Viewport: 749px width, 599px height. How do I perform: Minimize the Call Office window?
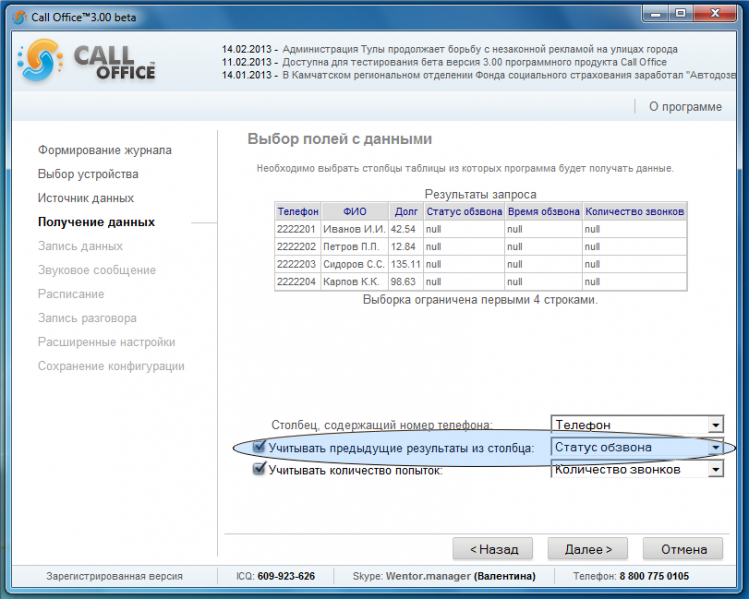coord(656,14)
